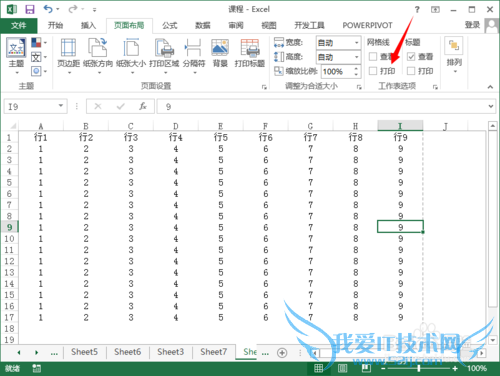
Task: Click the vertical scrollbar up arrow
Action: (493, 126)
